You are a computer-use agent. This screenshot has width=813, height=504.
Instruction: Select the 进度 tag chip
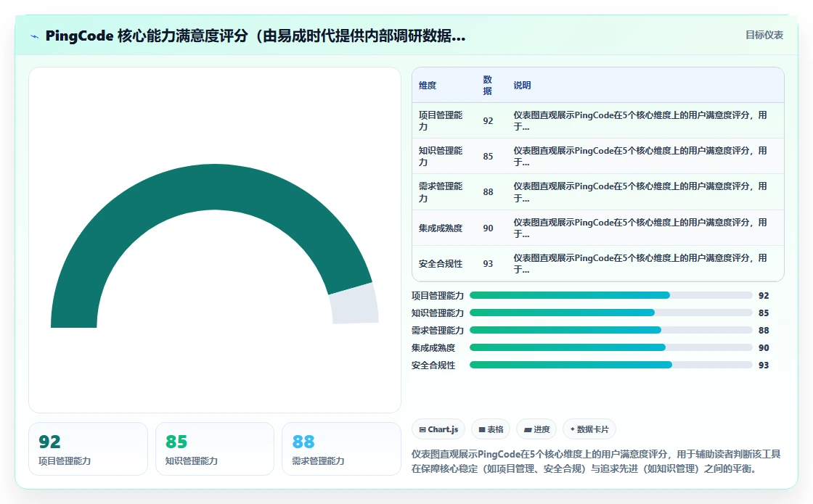pos(536,429)
